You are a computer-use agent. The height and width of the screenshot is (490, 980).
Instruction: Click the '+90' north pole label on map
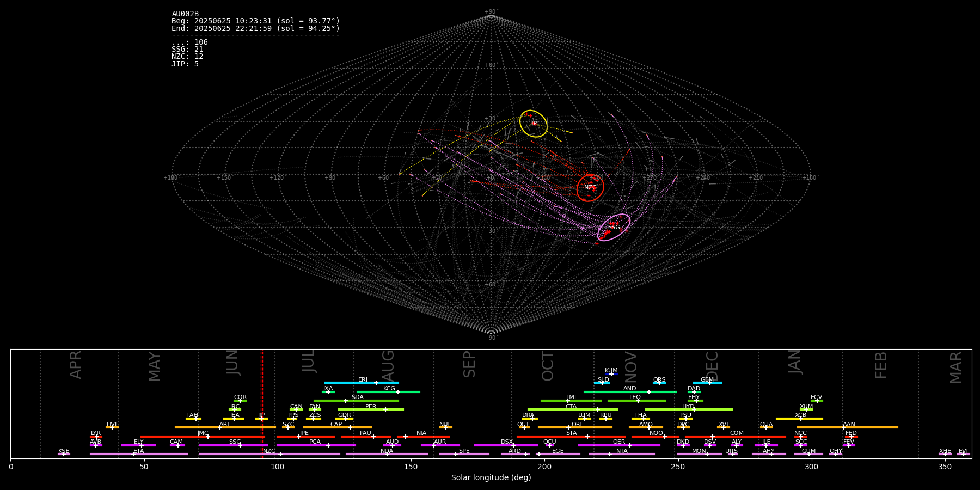pyautogui.click(x=491, y=12)
